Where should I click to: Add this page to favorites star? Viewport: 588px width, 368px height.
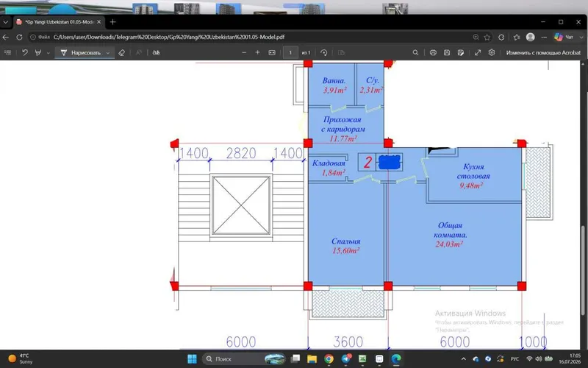point(487,38)
